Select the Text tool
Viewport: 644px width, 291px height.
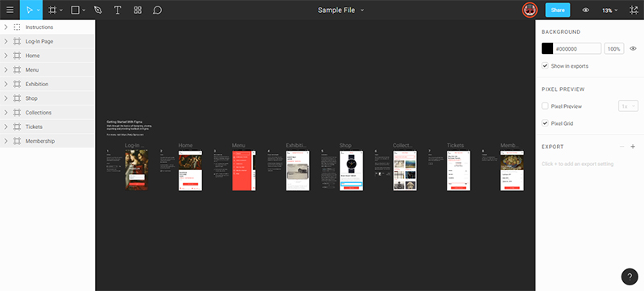118,10
